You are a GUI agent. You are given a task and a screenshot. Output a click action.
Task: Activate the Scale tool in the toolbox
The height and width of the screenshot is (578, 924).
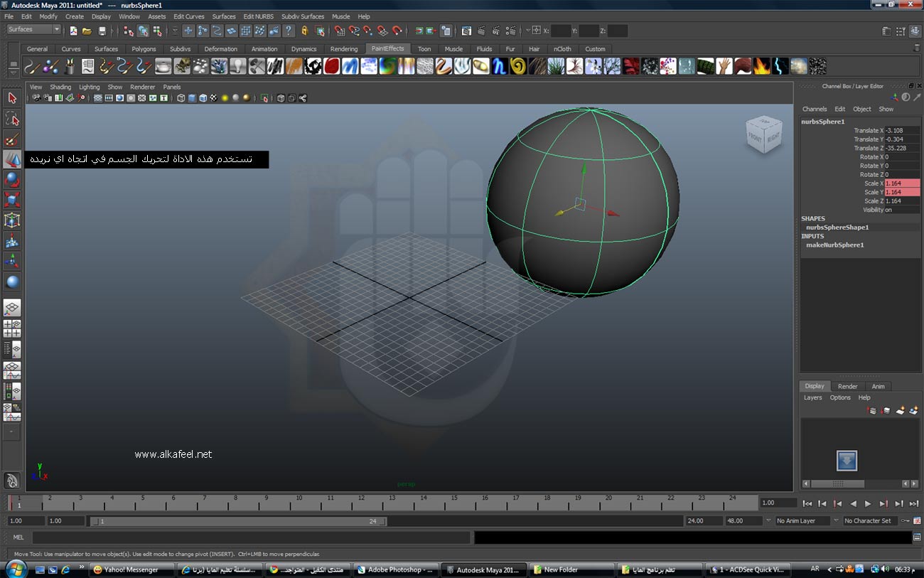[x=12, y=200]
